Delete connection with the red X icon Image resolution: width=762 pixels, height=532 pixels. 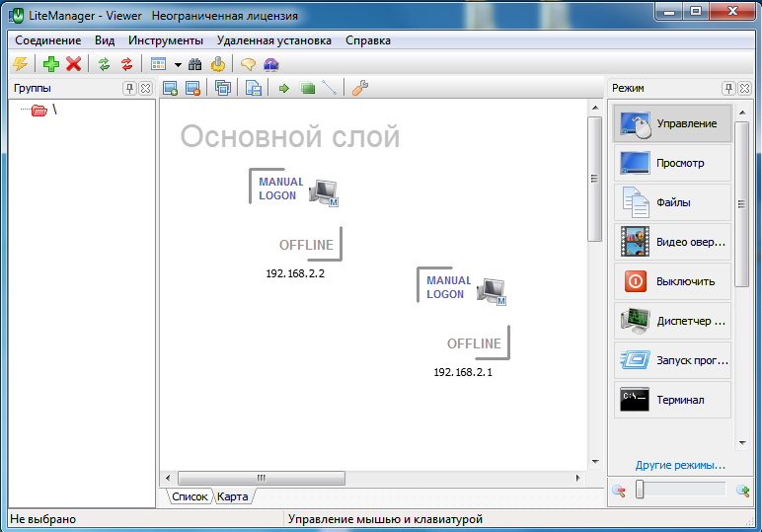click(73, 63)
